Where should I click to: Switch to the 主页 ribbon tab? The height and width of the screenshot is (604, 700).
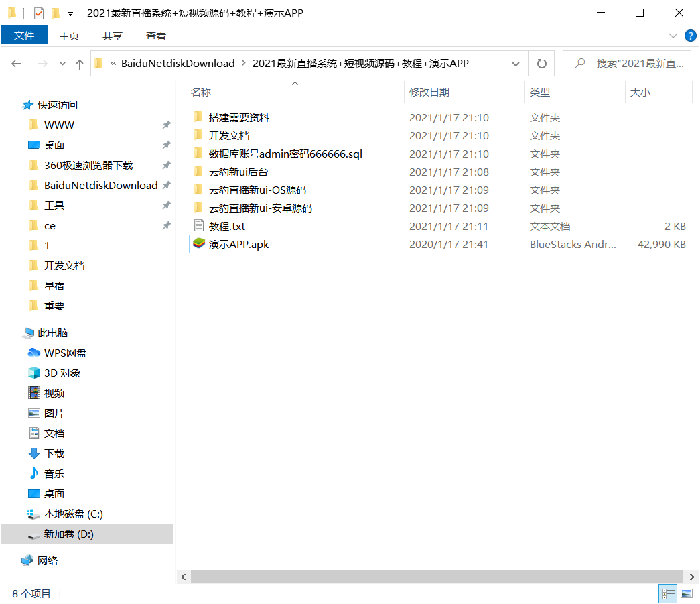click(69, 36)
